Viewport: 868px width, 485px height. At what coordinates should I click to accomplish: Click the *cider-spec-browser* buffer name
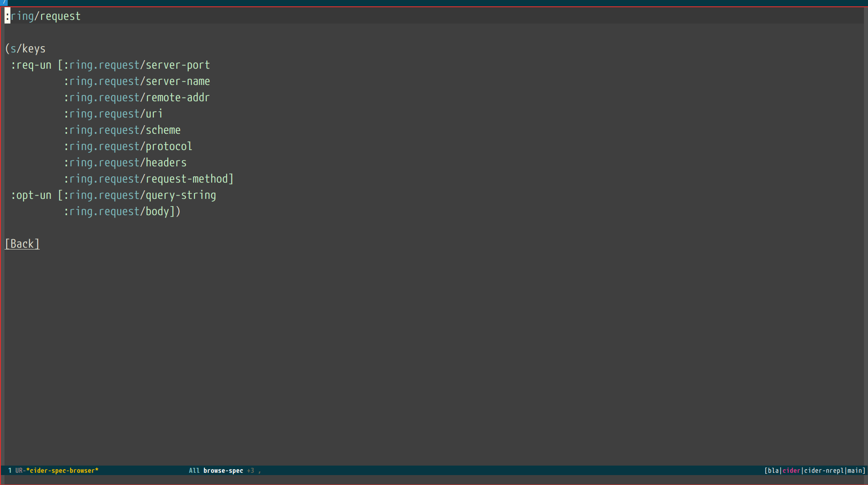click(62, 471)
